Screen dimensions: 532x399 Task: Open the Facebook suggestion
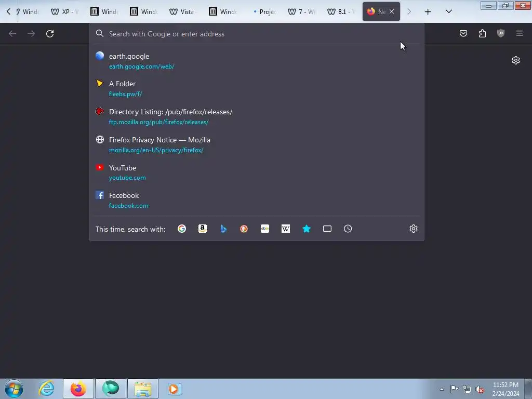tap(257, 200)
